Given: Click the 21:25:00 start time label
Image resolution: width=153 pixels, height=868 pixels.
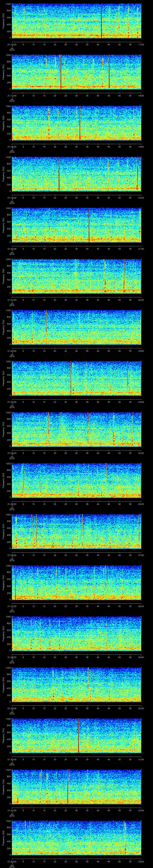Looking at the screenshot, I should click(12, 504).
